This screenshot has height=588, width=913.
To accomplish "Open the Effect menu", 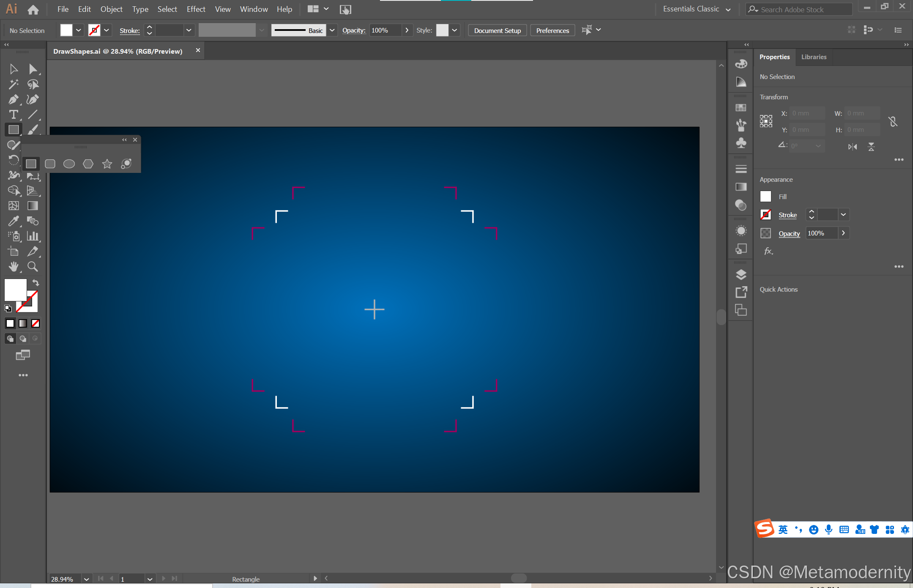I will coord(196,9).
